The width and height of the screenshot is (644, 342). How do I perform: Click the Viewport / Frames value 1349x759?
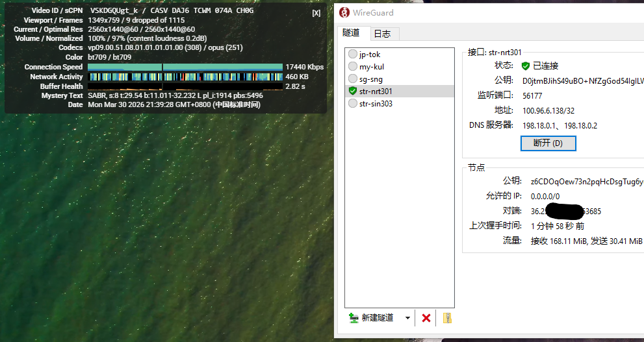136,20
